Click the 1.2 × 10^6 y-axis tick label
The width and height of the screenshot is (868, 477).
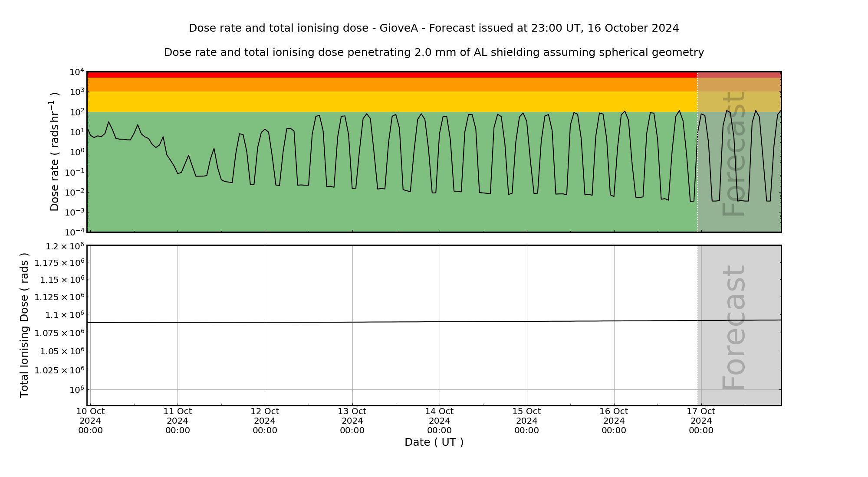64,246
